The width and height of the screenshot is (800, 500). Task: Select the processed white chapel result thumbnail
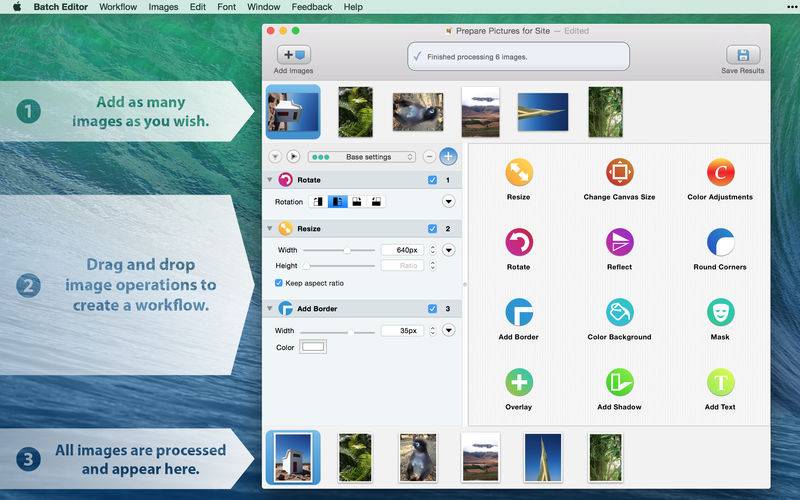pos(293,458)
